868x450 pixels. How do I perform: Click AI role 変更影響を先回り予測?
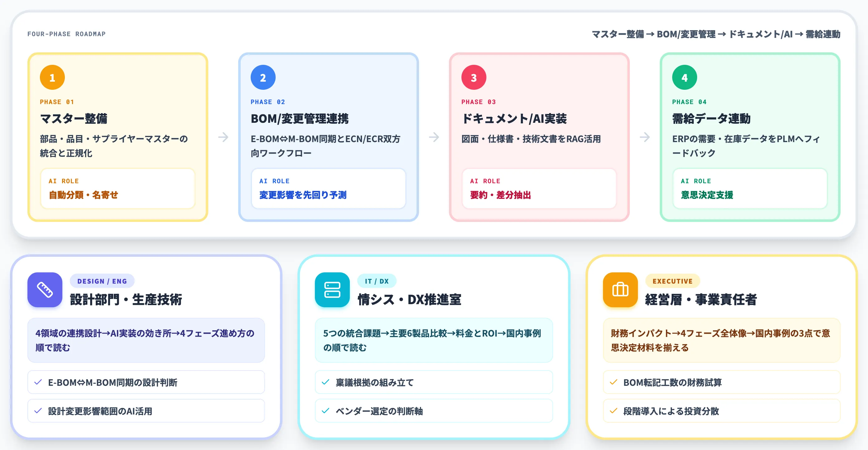pyautogui.click(x=303, y=195)
